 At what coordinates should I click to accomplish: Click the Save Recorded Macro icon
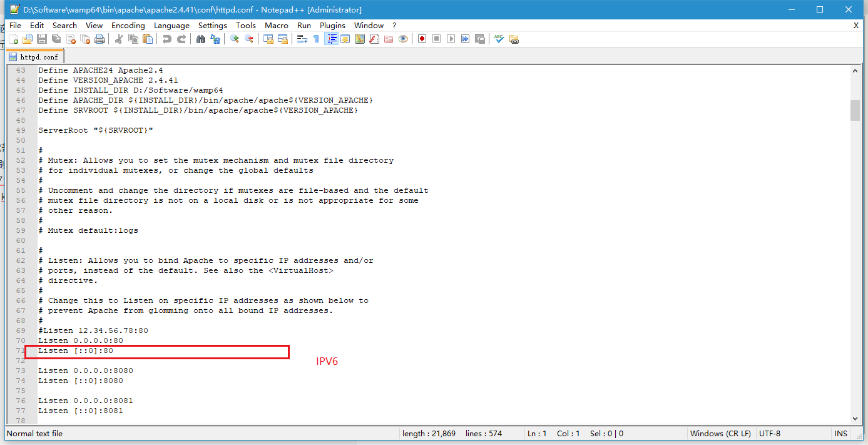click(x=479, y=39)
